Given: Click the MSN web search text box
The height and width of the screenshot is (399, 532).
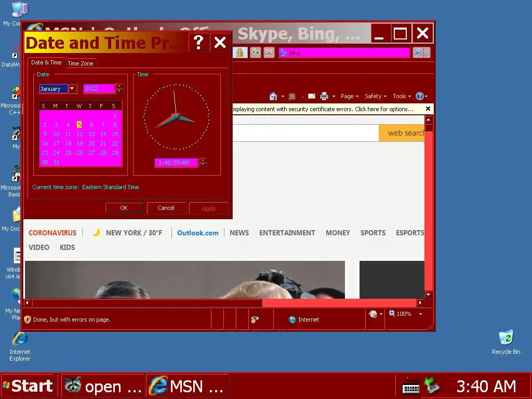Looking at the screenshot, I should pos(305,133).
